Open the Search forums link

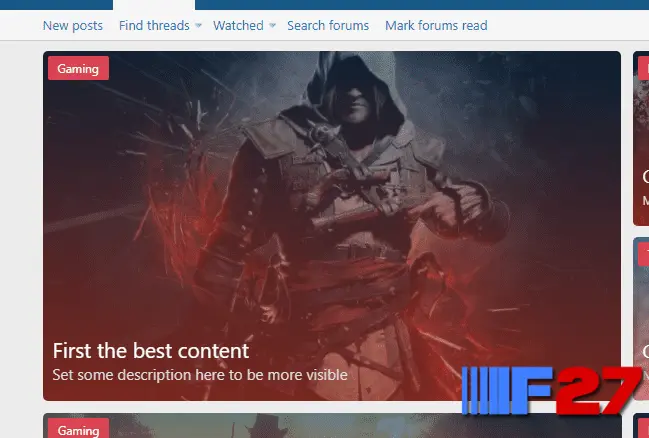tap(327, 25)
